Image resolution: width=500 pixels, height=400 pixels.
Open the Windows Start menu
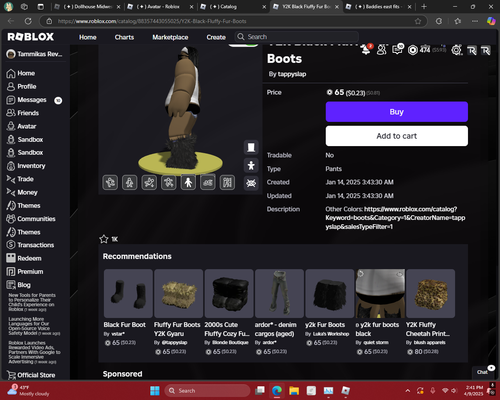tap(155, 391)
